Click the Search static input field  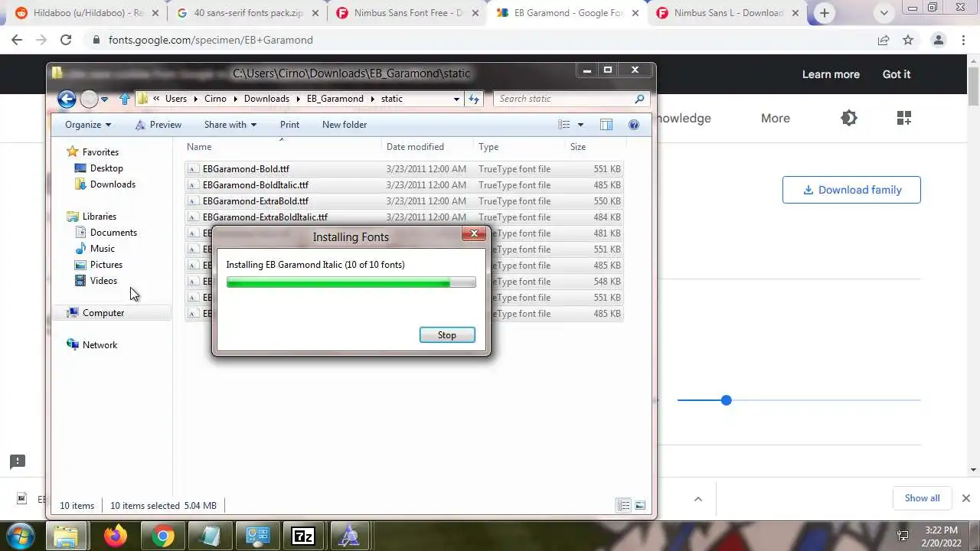click(x=563, y=99)
